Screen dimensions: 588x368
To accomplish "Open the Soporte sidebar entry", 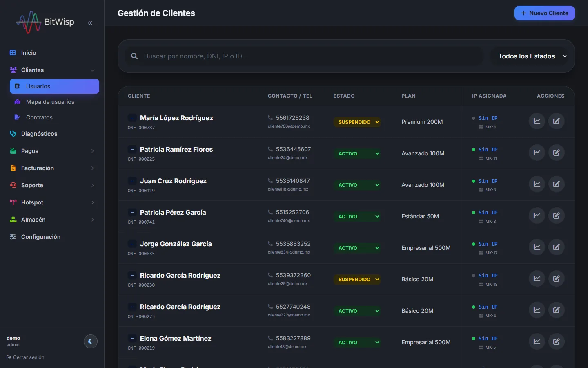I will (x=52, y=185).
